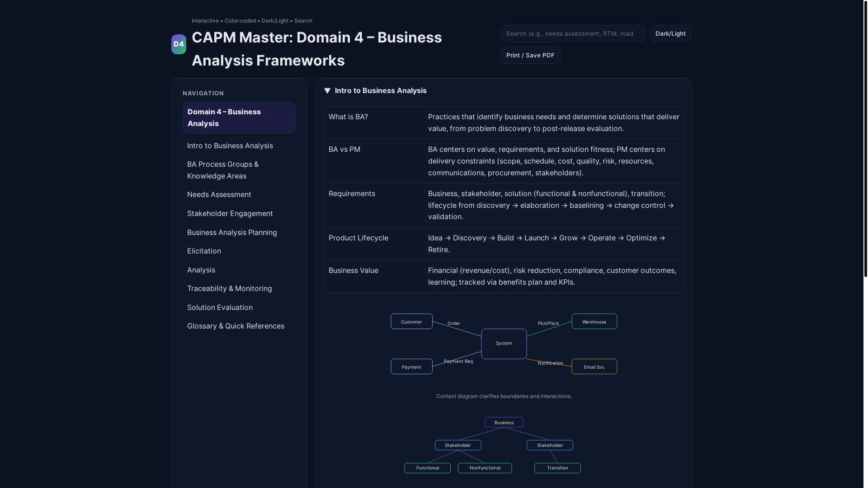Click the Warehouse node in diagram
Screen dimensions: 868x488
click(x=594, y=322)
